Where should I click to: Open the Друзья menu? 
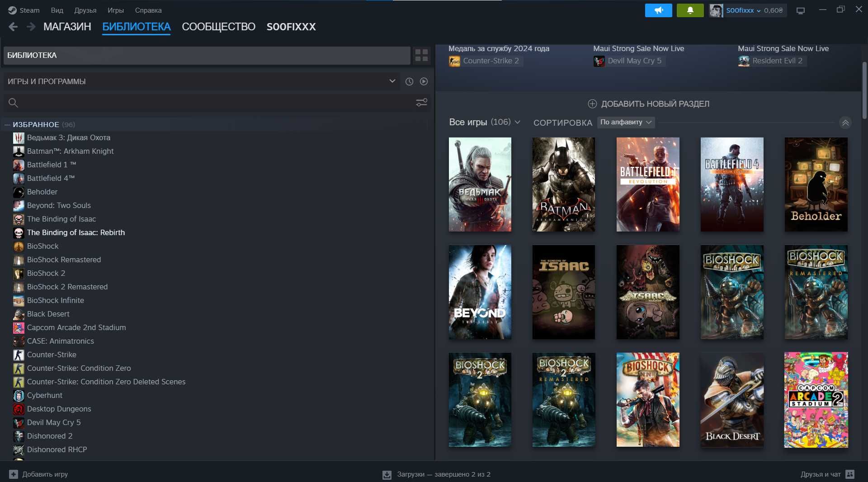(x=85, y=10)
